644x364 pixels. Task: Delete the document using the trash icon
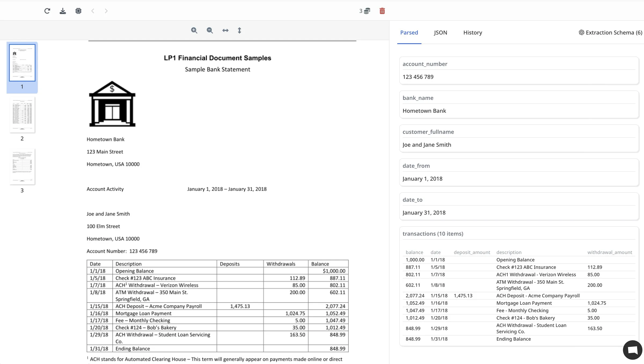point(382,11)
